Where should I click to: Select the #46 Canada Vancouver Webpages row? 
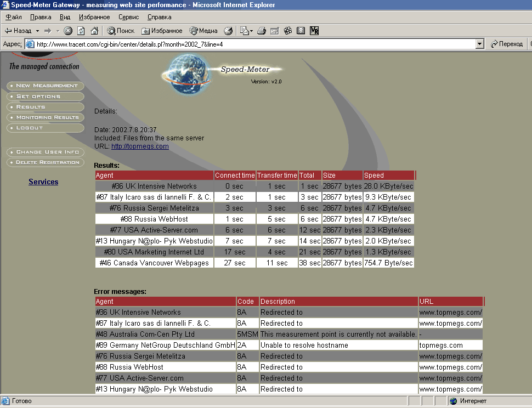pos(254,263)
